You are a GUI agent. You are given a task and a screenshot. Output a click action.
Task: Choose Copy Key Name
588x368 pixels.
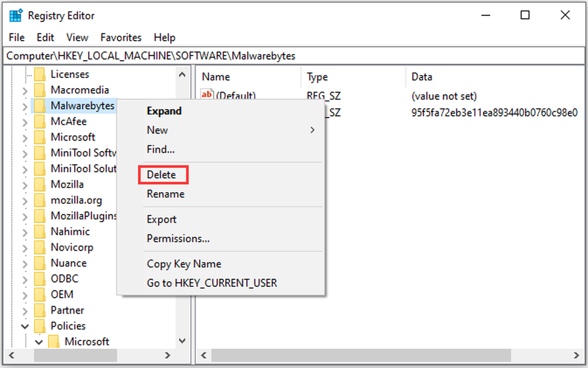click(184, 264)
